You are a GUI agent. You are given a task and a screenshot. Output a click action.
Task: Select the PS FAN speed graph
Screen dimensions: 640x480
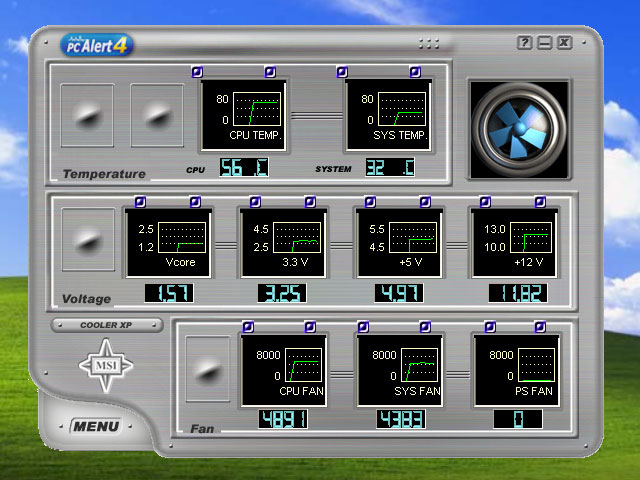516,371
